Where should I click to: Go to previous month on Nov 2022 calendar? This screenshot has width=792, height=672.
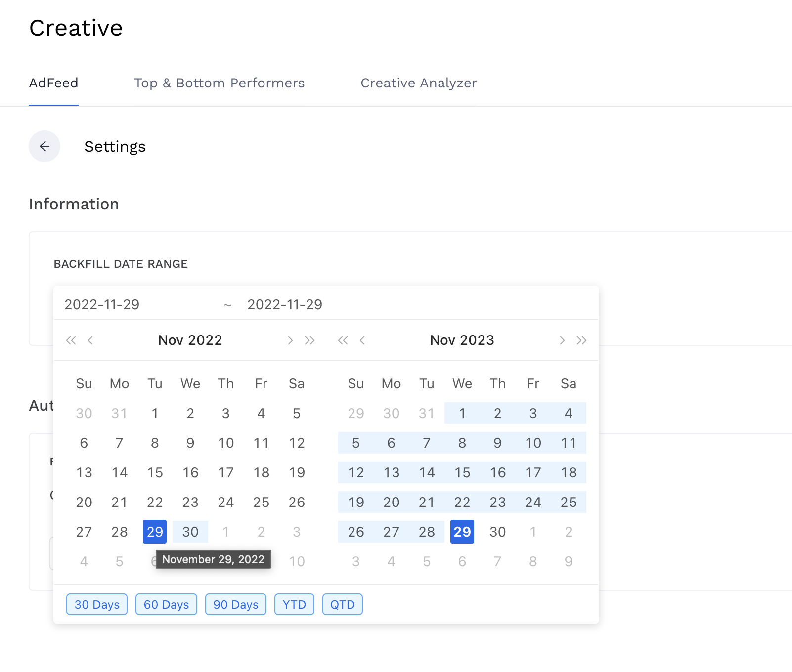pos(90,340)
